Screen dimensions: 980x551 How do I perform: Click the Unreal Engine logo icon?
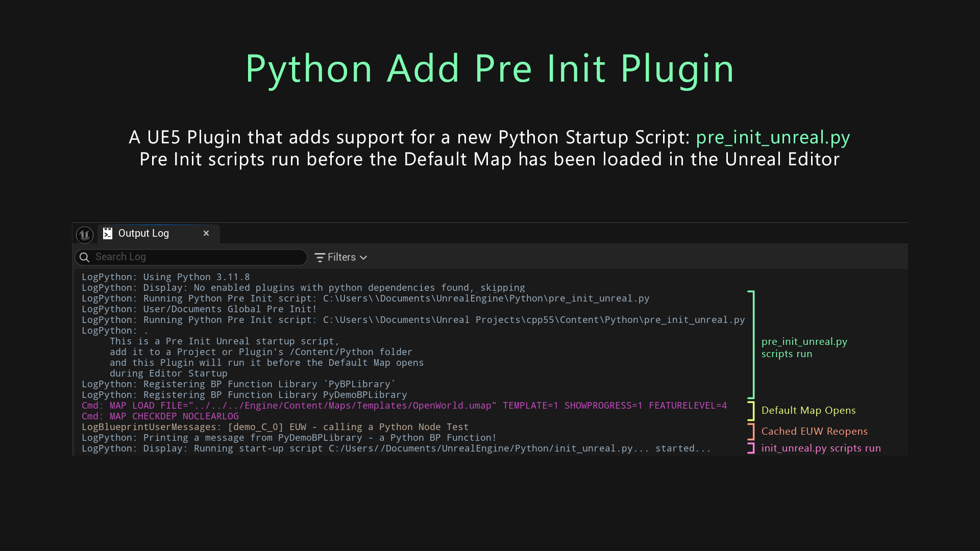coord(85,235)
